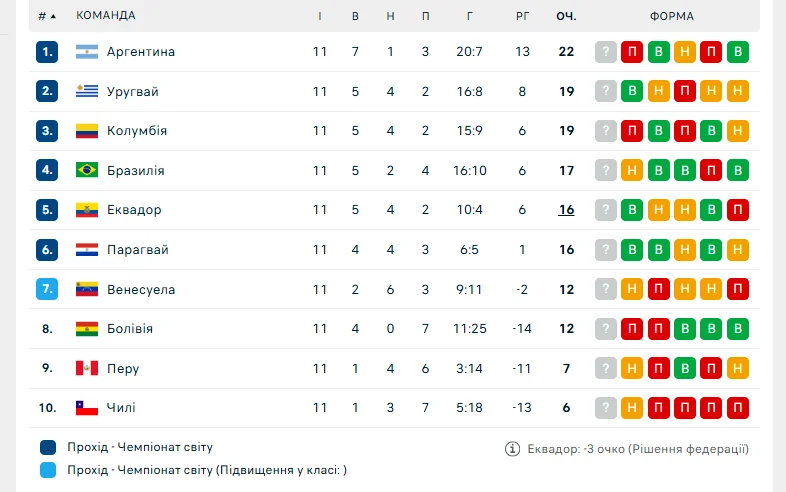
Task: Click the Brazil flag icon
Action: (87, 171)
